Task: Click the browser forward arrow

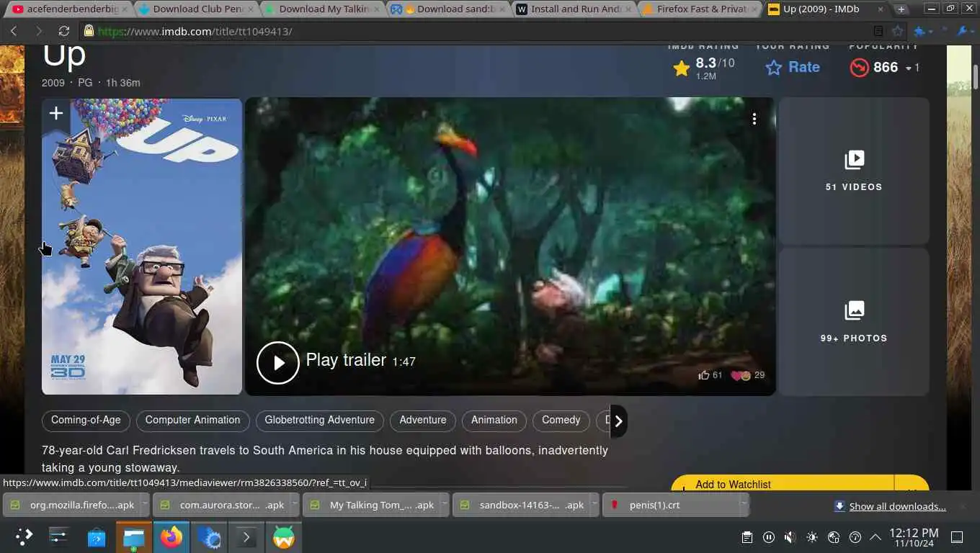Action: pyautogui.click(x=39, y=32)
